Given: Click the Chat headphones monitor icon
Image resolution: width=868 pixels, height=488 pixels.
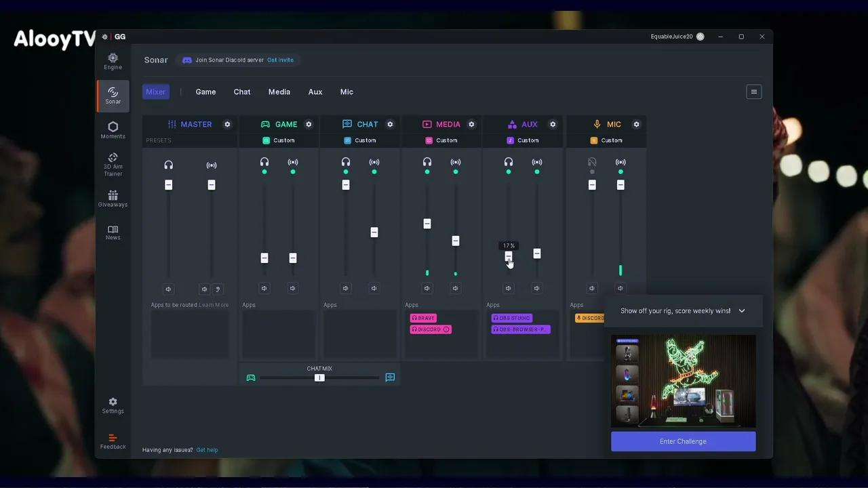Looking at the screenshot, I should click(346, 162).
